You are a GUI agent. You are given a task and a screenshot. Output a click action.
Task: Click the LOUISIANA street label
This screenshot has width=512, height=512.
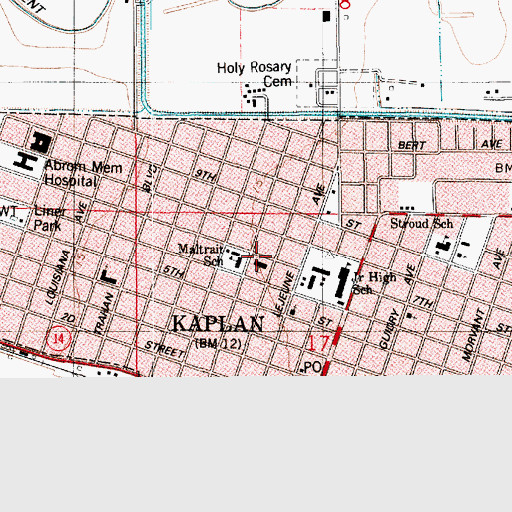point(57,277)
